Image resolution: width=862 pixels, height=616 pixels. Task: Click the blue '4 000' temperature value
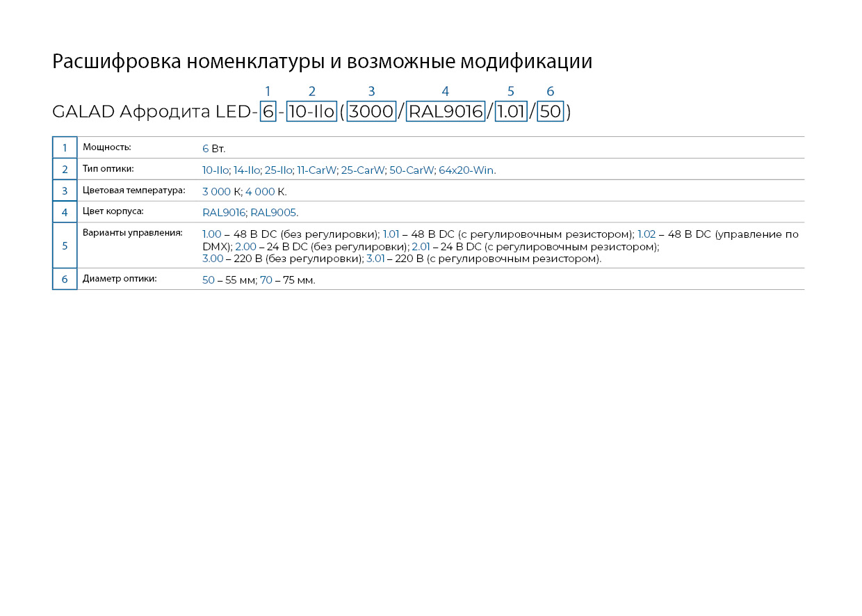tap(260, 192)
